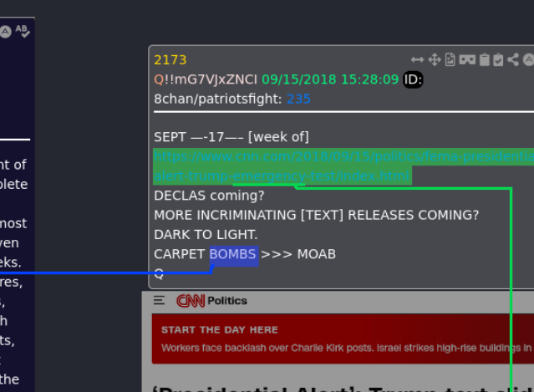The width and height of the screenshot is (534, 392).
Task: Click the CNN logo
Action: point(191,301)
